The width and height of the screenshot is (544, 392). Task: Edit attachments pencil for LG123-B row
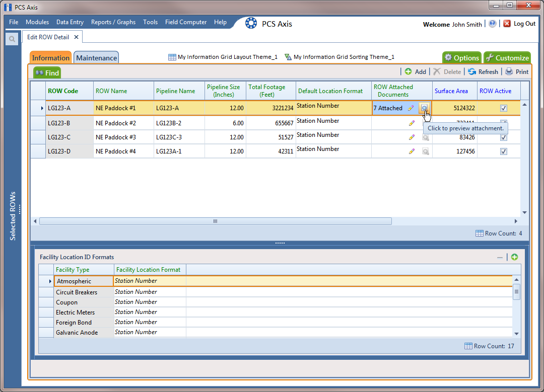point(412,123)
